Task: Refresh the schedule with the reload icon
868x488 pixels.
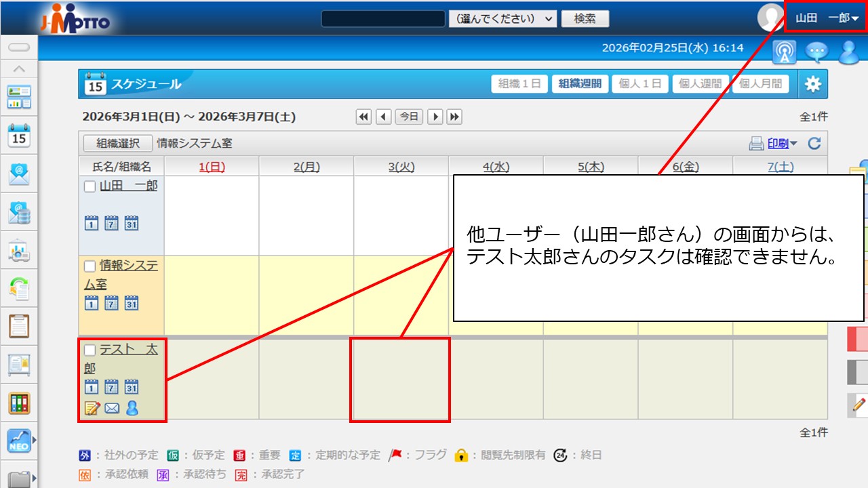Action: [x=814, y=143]
